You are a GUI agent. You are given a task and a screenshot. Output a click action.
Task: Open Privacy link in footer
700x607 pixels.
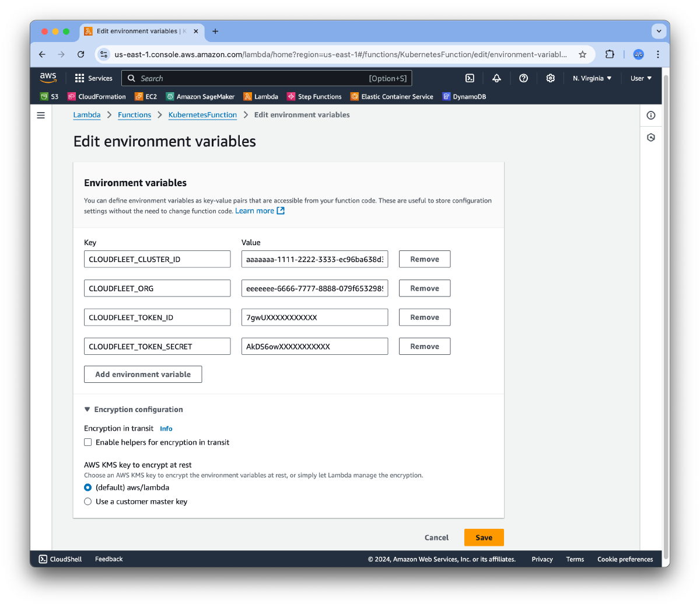tap(542, 559)
